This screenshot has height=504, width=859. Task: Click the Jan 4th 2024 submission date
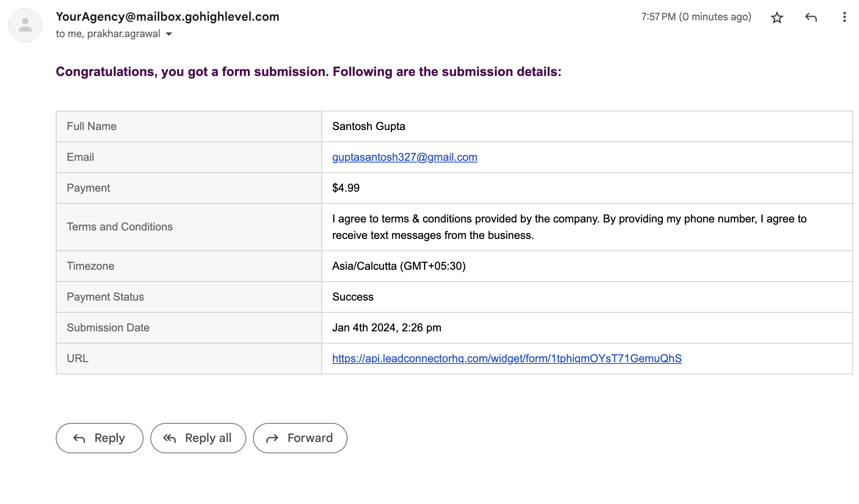click(386, 328)
